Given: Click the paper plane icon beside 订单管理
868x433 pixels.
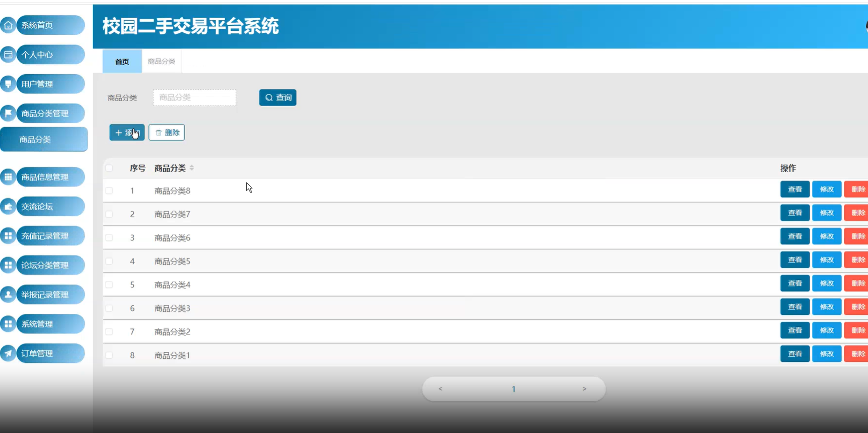Looking at the screenshot, I should (x=8, y=353).
